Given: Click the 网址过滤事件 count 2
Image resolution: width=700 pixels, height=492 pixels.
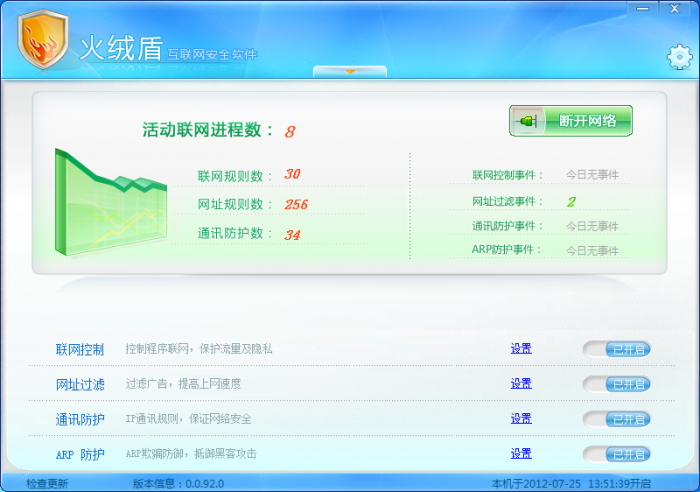Looking at the screenshot, I should (x=571, y=202).
